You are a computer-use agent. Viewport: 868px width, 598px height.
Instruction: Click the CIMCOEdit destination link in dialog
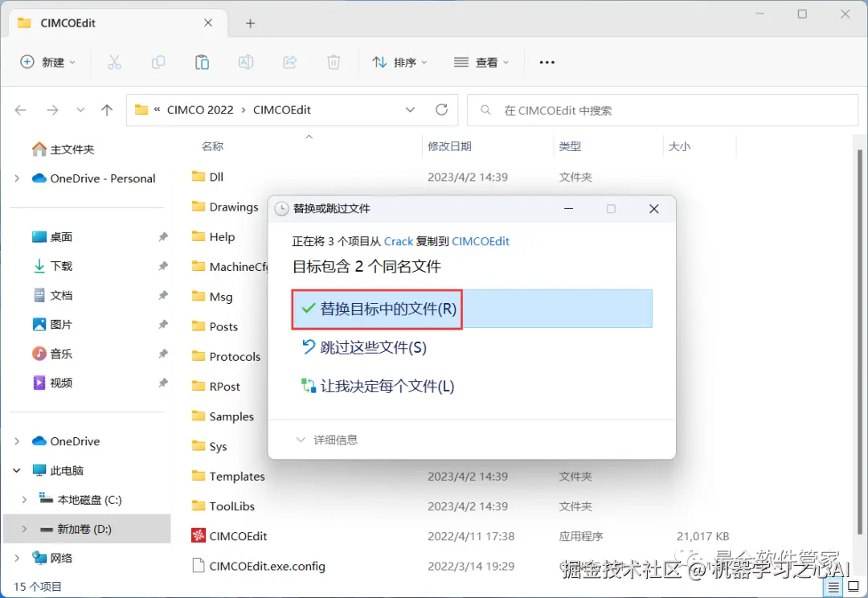click(481, 241)
